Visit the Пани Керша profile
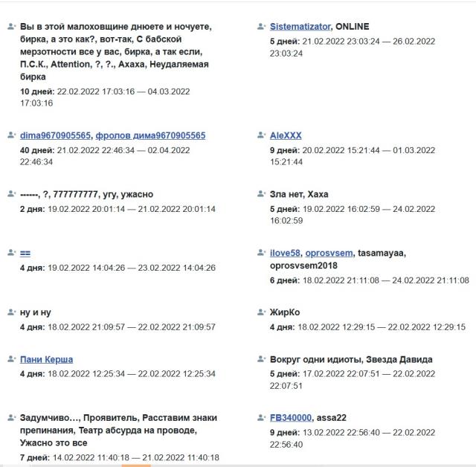This screenshot has height=467, width=476. pyautogui.click(x=46, y=360)
